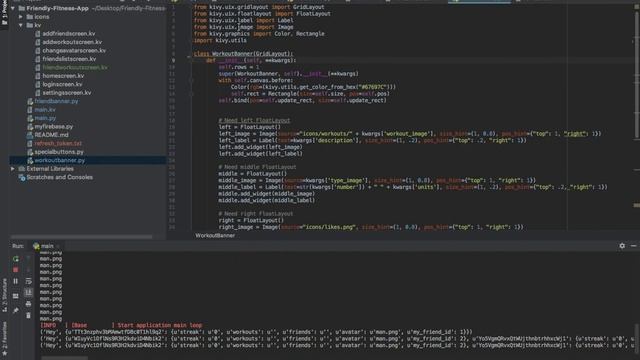Click the '# Need left FloatLayout' comment
This screenshot has height=360, width=640.
(254, 120)
